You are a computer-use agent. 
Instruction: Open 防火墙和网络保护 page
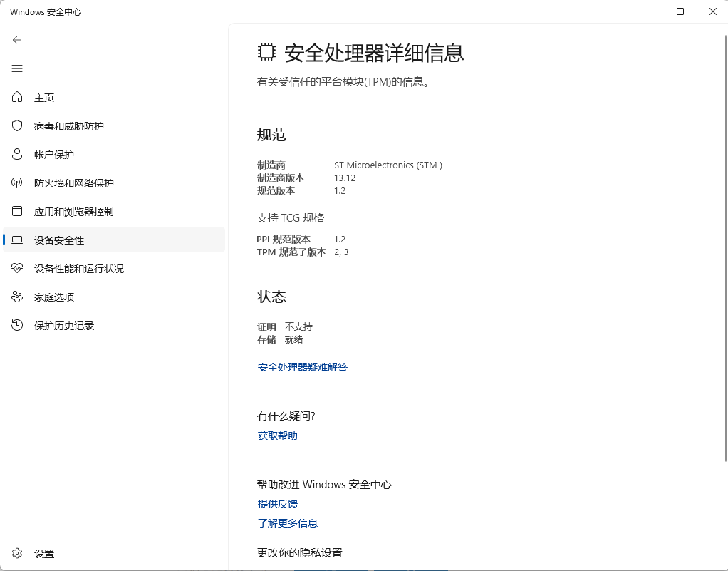114,183
